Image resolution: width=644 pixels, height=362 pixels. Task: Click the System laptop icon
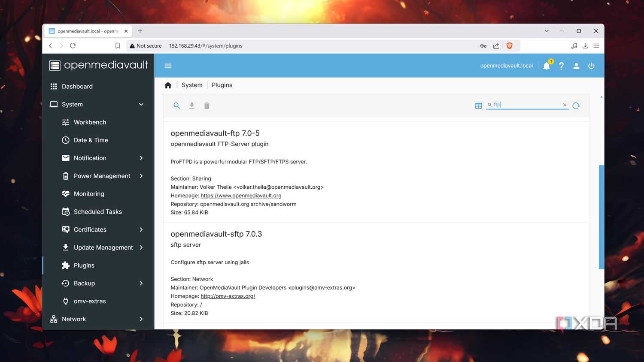(x=54, y=104)
